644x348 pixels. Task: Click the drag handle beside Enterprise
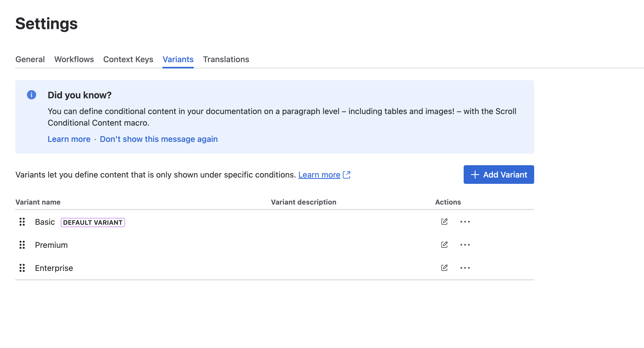[22, 268]
